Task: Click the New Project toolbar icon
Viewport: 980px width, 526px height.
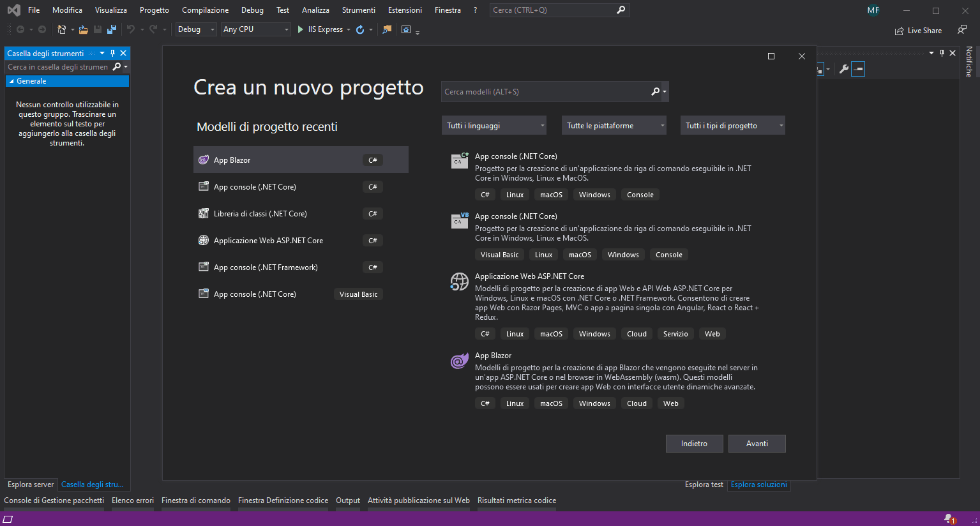Action: (x=62, y=29)
